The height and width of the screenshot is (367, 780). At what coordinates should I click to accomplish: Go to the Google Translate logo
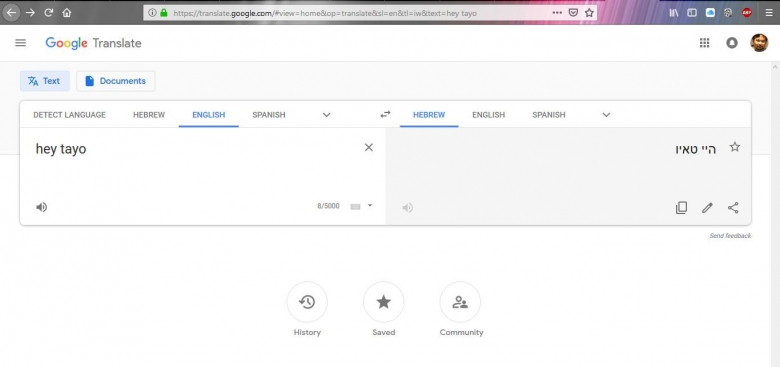(93, 43)
